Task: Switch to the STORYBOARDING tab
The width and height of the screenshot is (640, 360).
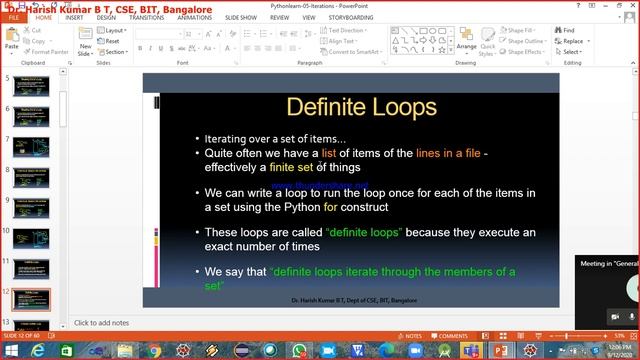Action: point(351,18)
